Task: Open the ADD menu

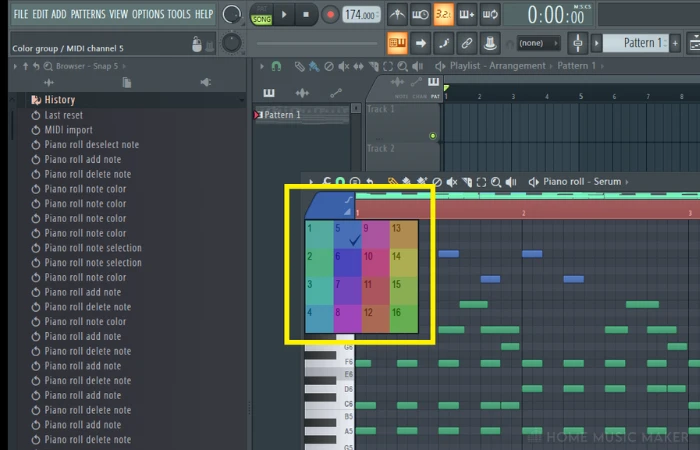Action: click(58, 14)
